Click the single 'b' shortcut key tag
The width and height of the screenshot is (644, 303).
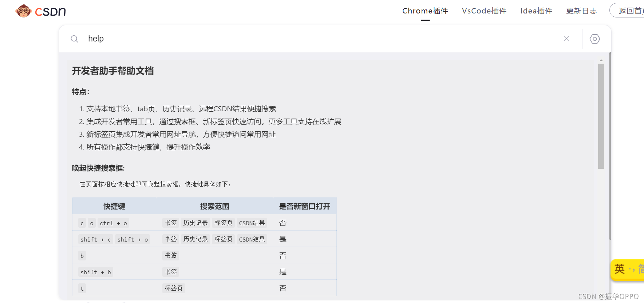(82, 256)
